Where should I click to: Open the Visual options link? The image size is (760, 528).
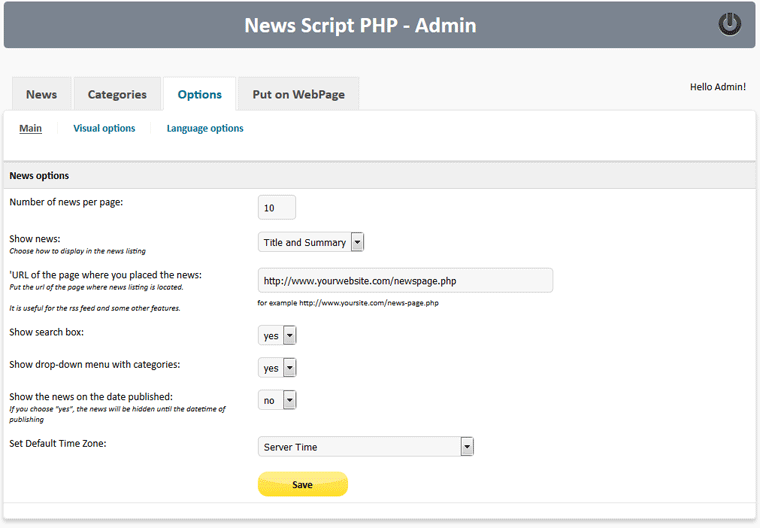pyautogui.click(x=104, y=128)
